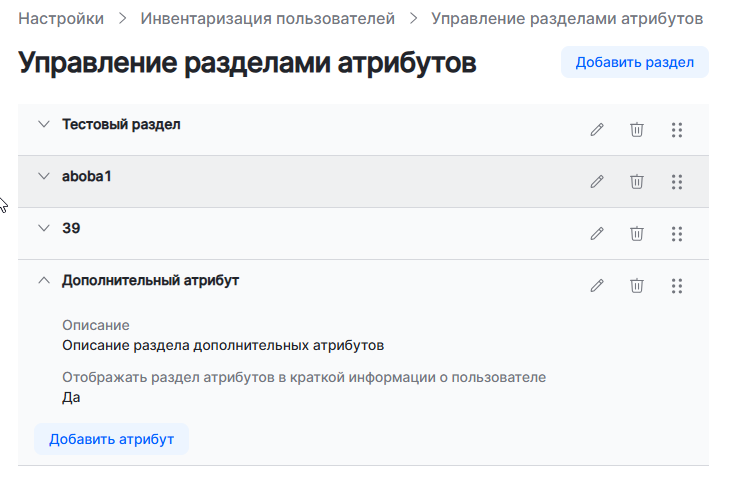Edit the Тестовый раздел section
Viewport: 737px width, 485px height.
pyautogui.click(x=597, y=129)
